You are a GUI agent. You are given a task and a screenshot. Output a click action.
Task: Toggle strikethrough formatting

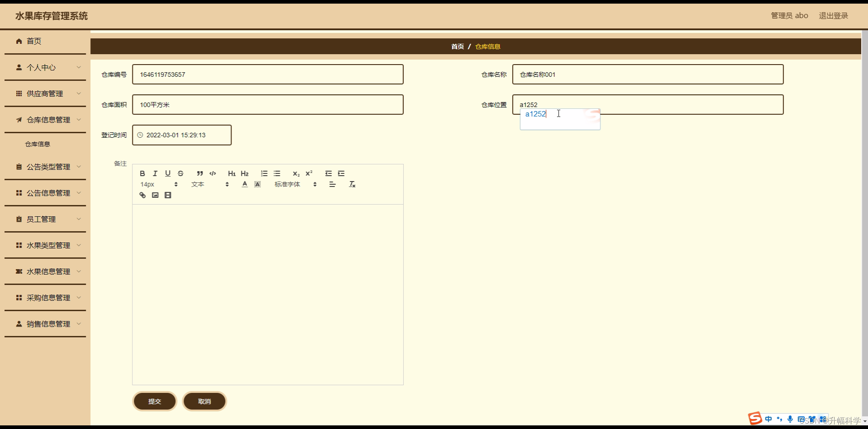tap(180, 173)
